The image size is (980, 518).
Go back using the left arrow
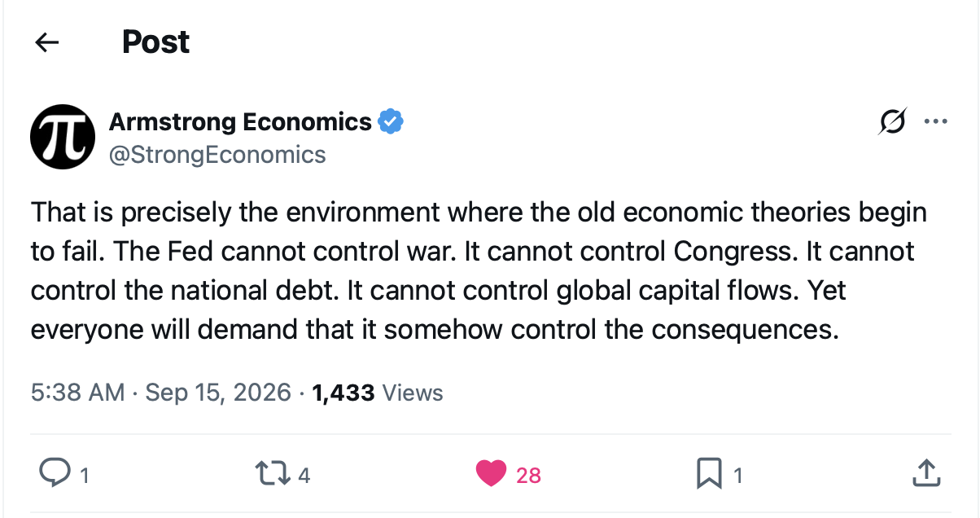[48, 42]
